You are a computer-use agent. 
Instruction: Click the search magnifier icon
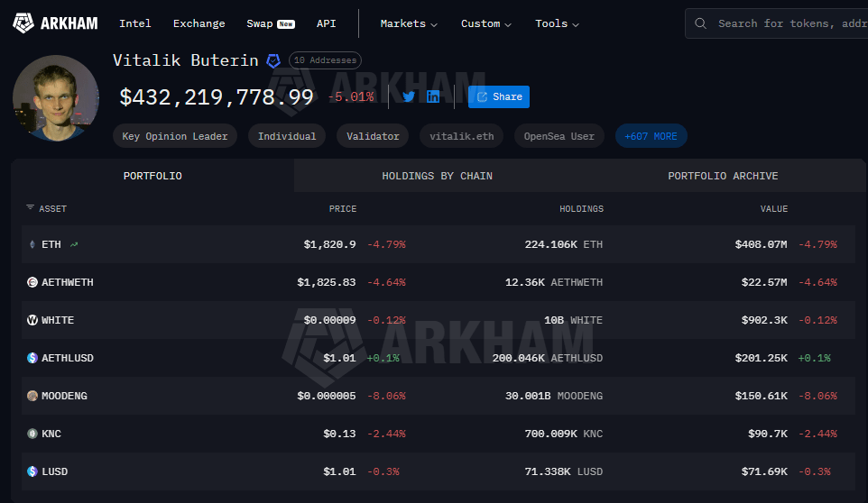click(701, 23)
